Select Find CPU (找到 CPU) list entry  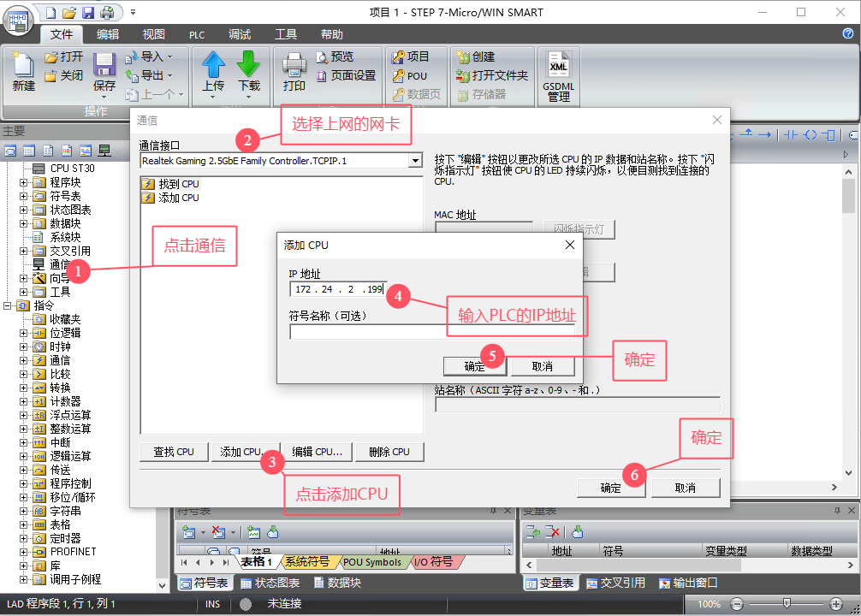(170, 184)
